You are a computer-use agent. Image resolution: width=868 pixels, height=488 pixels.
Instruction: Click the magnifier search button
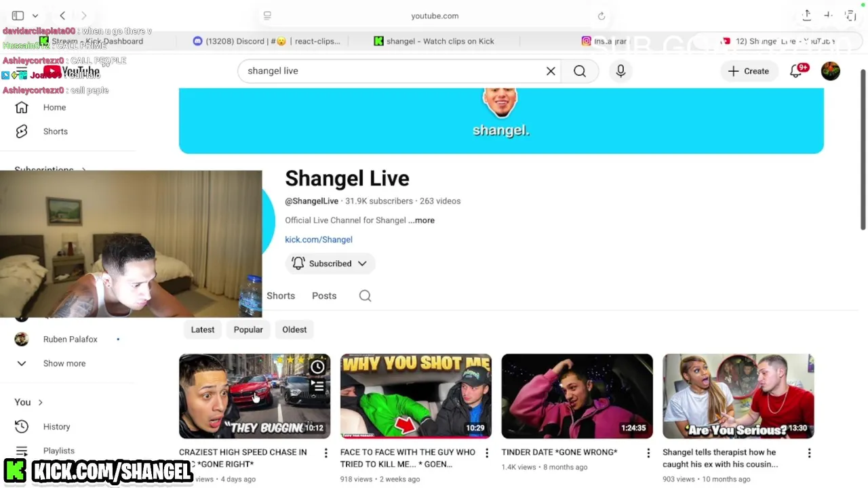[x=580, y=70]
